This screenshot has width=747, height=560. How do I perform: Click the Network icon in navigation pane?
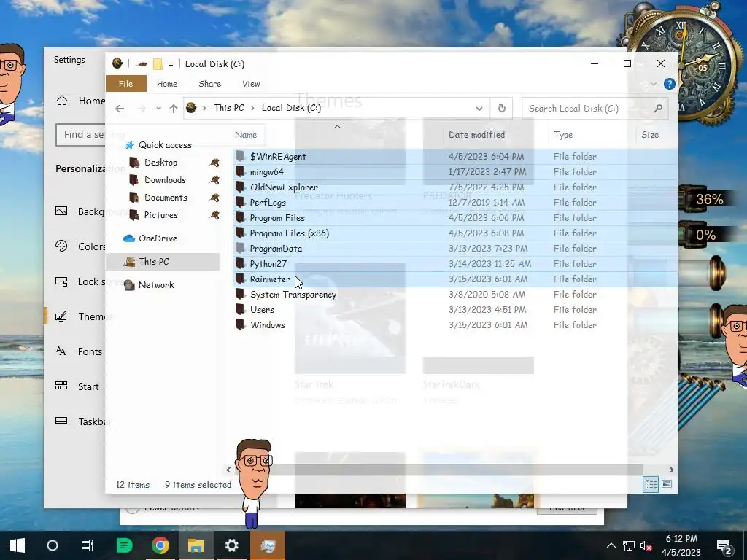pos(129,285)
